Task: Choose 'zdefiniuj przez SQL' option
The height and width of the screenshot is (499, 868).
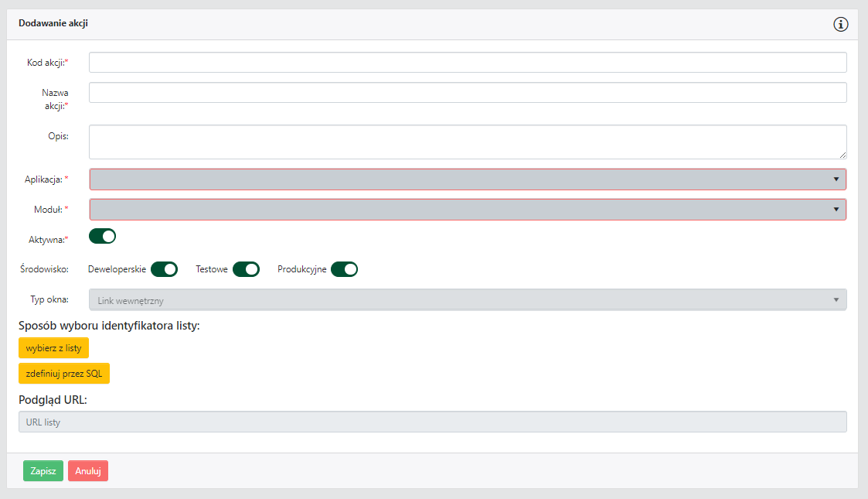Action: (64, 374)
